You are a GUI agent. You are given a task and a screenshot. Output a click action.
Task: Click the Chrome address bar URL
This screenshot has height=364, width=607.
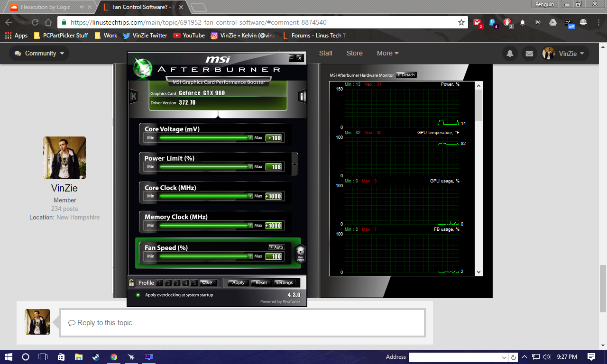[199, 22]
